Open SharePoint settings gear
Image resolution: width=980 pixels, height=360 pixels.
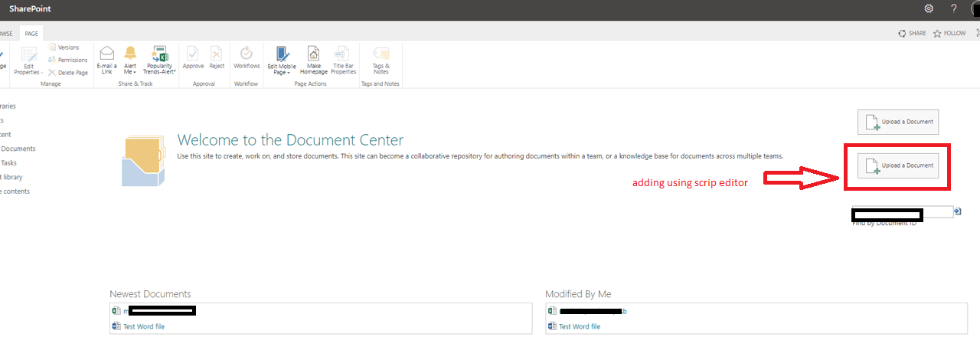point(929,8)
